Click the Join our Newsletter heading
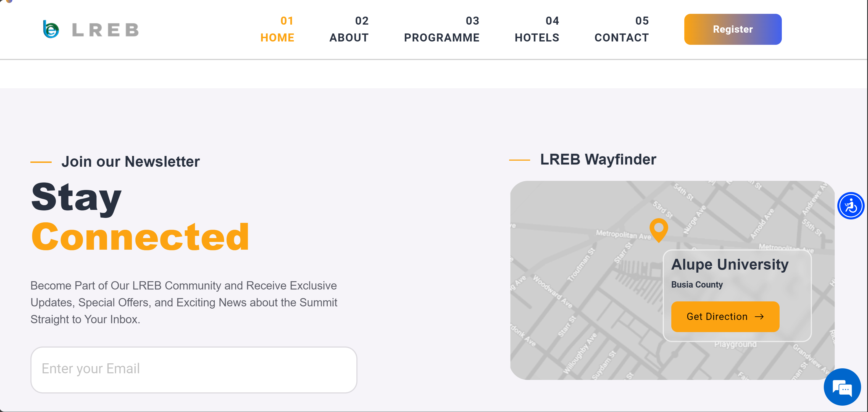The image size is (868, 412). 130,161
